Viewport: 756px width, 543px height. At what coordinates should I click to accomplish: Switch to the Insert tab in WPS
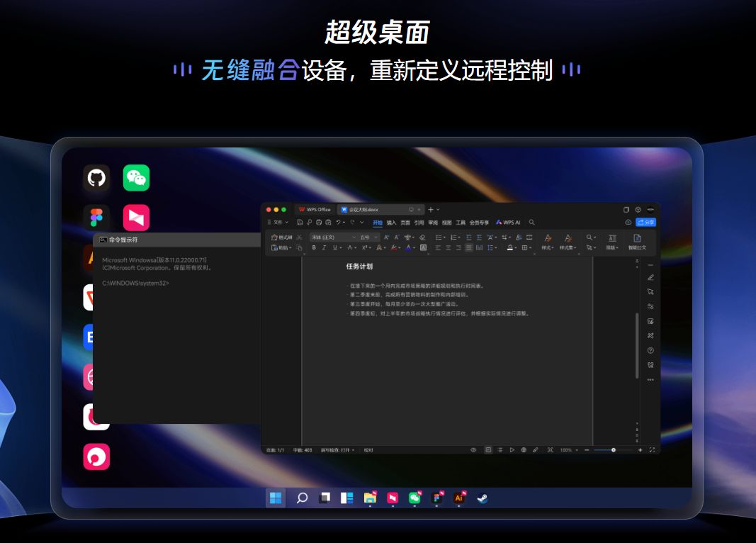tap(391, 223)
